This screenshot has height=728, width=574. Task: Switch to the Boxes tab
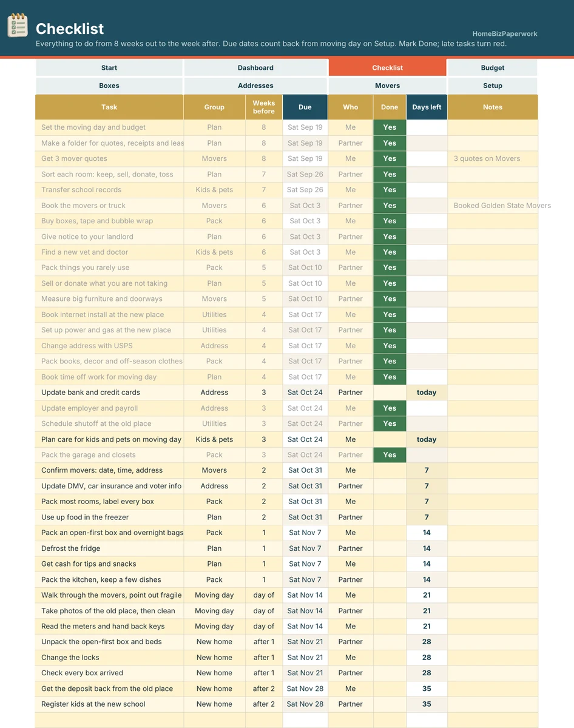[109, 86]
